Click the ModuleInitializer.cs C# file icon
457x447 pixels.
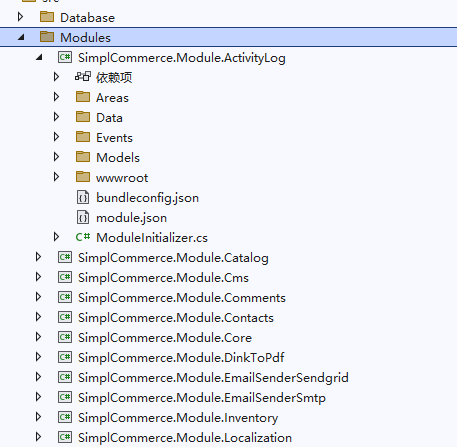83,237
